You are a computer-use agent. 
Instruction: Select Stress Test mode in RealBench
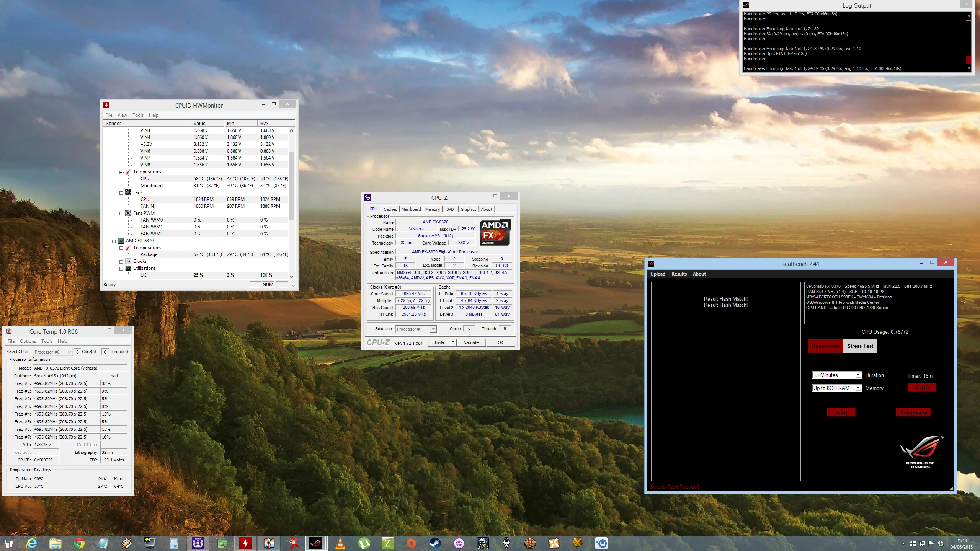[x=860, y=346]
